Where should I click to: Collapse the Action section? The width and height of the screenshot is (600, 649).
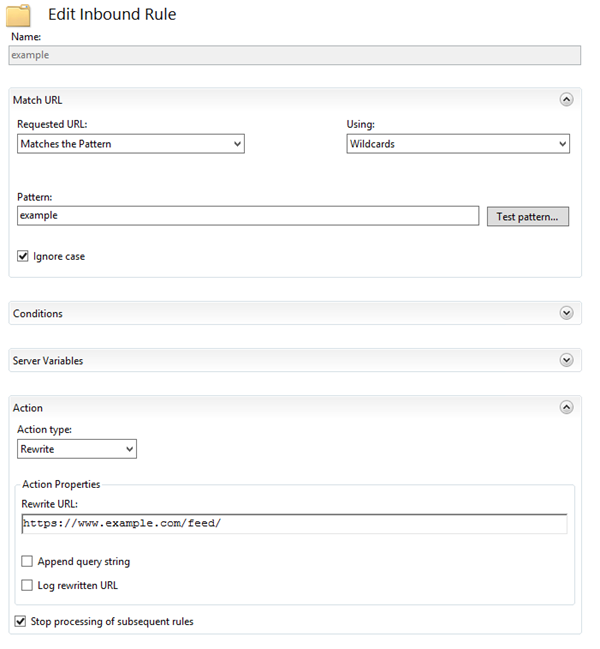(x=566, y=407)
